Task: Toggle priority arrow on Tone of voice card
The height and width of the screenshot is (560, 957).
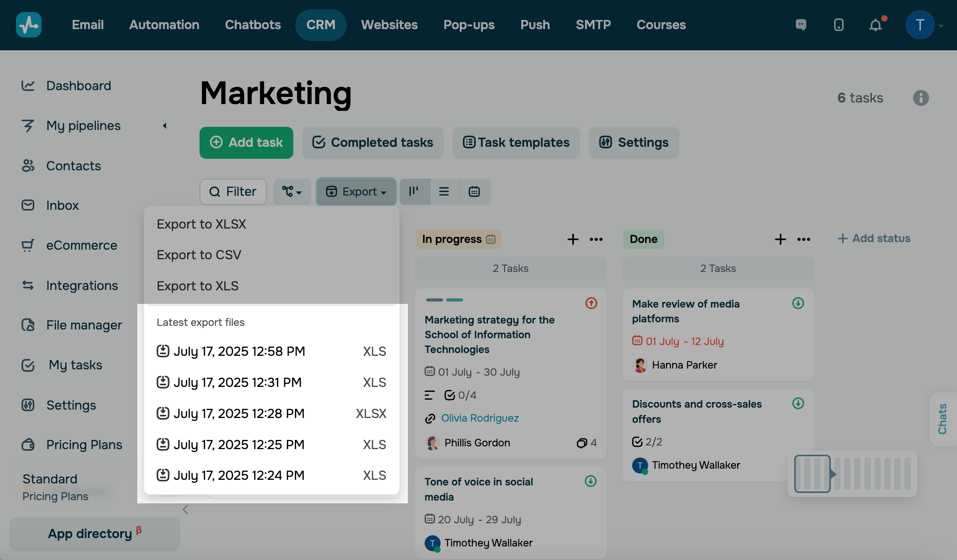Action: 591,481
